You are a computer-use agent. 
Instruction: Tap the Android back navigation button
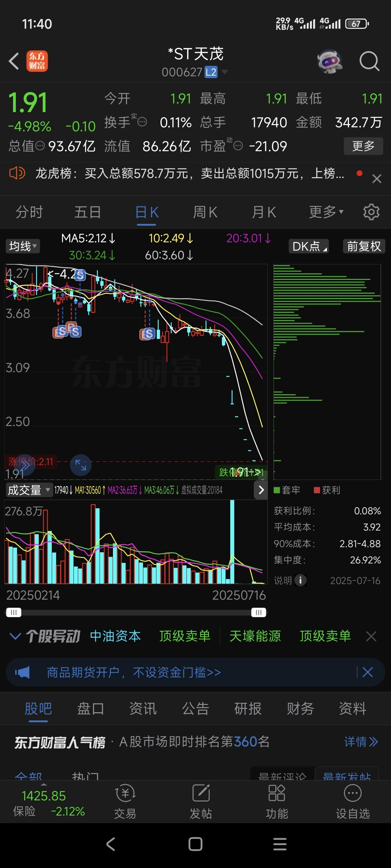tap(111, 844)
